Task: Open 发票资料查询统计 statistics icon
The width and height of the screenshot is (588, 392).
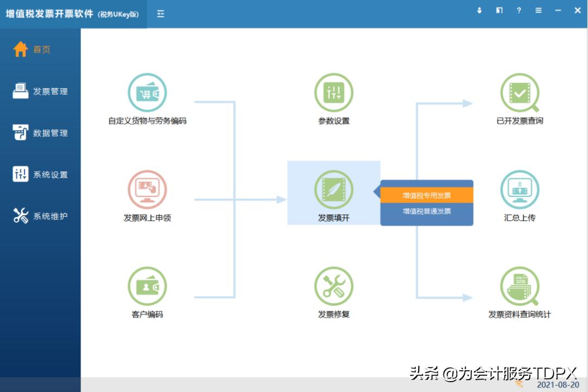Action: [520, 286]
